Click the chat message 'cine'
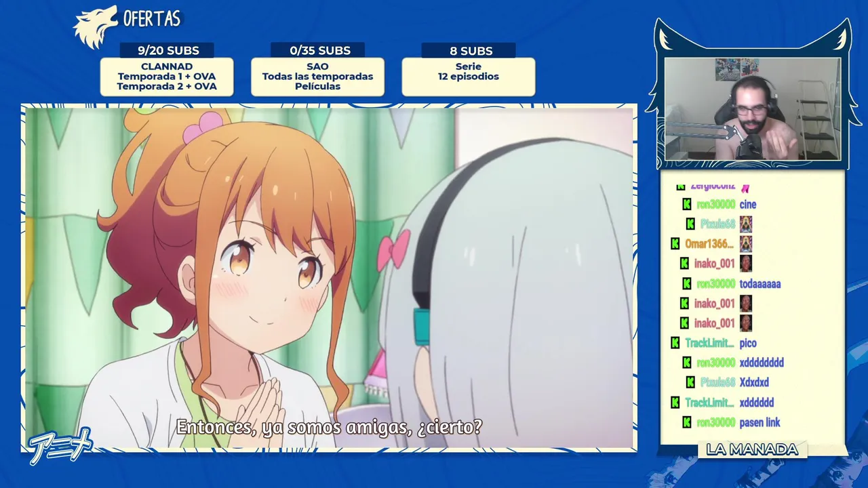This screenshot has width=868, height=488. click(x=748, y=204)
